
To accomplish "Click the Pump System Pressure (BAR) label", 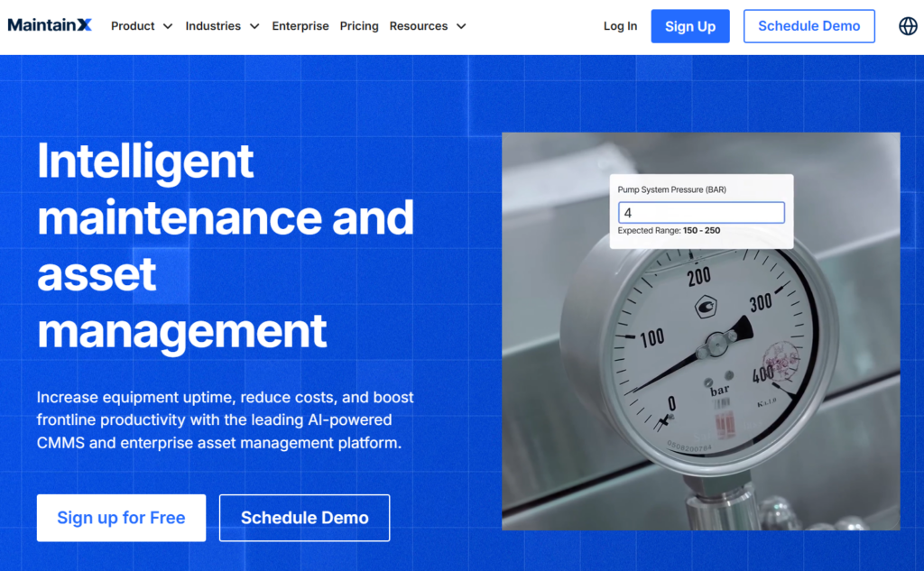I will pos(671,189).
